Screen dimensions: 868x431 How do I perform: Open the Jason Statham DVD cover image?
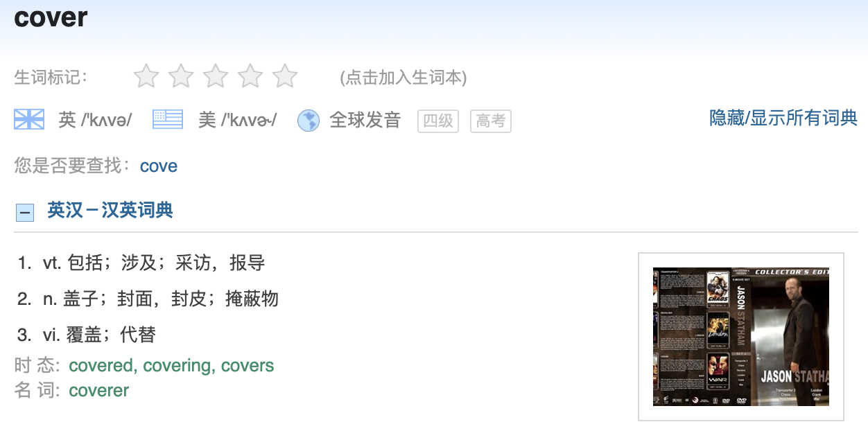741,337
